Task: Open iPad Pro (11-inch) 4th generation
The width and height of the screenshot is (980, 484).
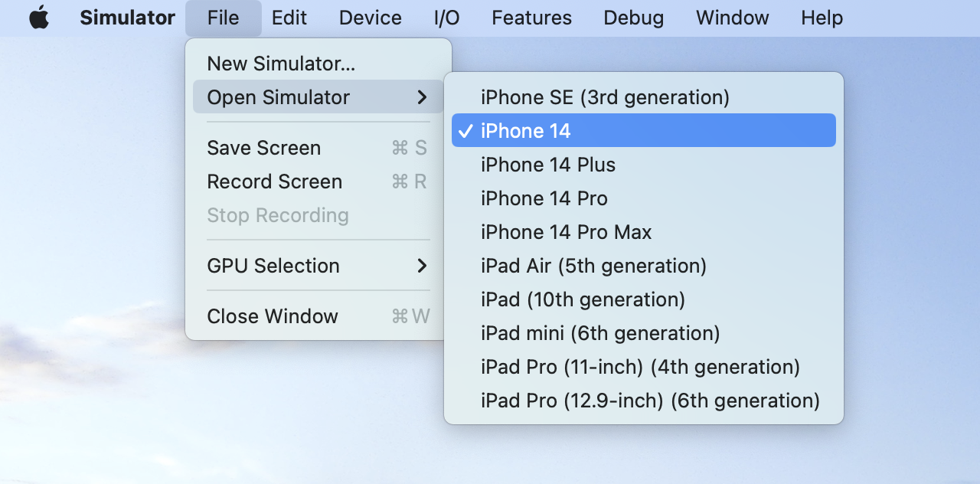Action: (644, 367)
